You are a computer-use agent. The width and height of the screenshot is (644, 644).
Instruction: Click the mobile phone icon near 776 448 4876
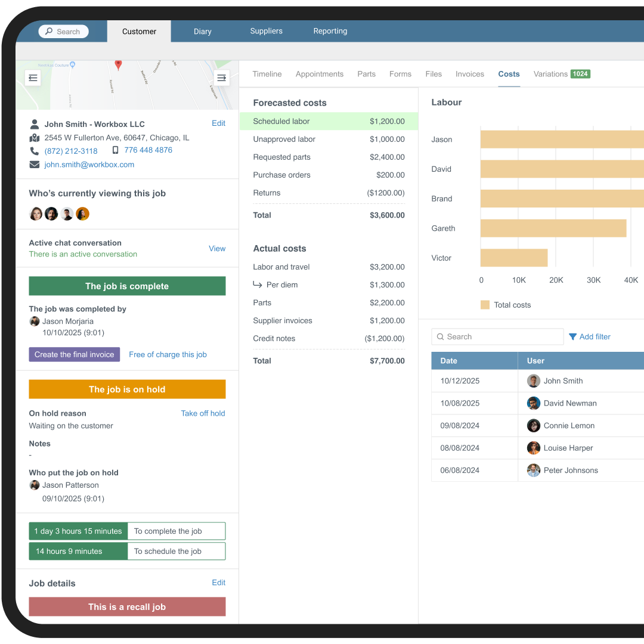coord(115,150)
